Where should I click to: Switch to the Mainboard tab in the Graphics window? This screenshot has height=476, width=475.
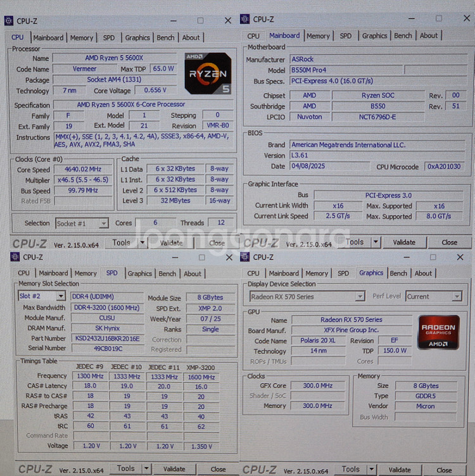pos(284,273)
